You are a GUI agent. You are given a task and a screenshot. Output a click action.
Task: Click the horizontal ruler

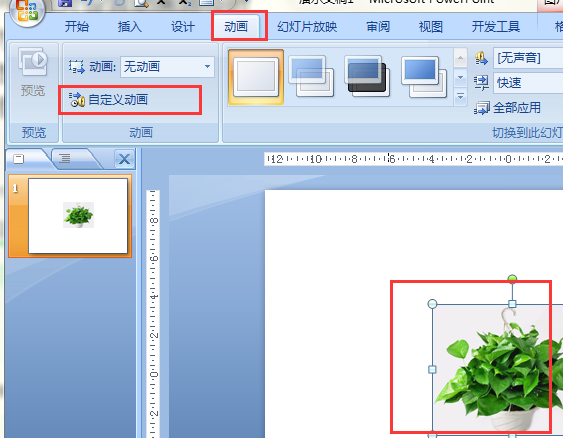click(x=413, y=159)
